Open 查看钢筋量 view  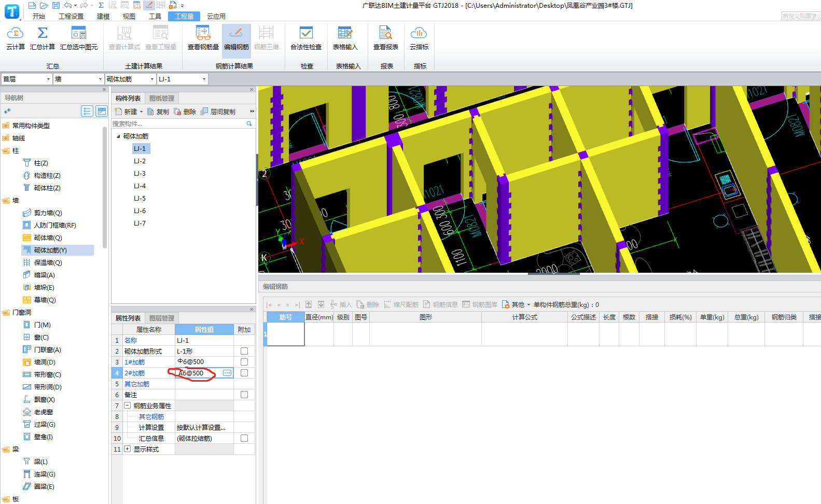[x=203, y=38]
